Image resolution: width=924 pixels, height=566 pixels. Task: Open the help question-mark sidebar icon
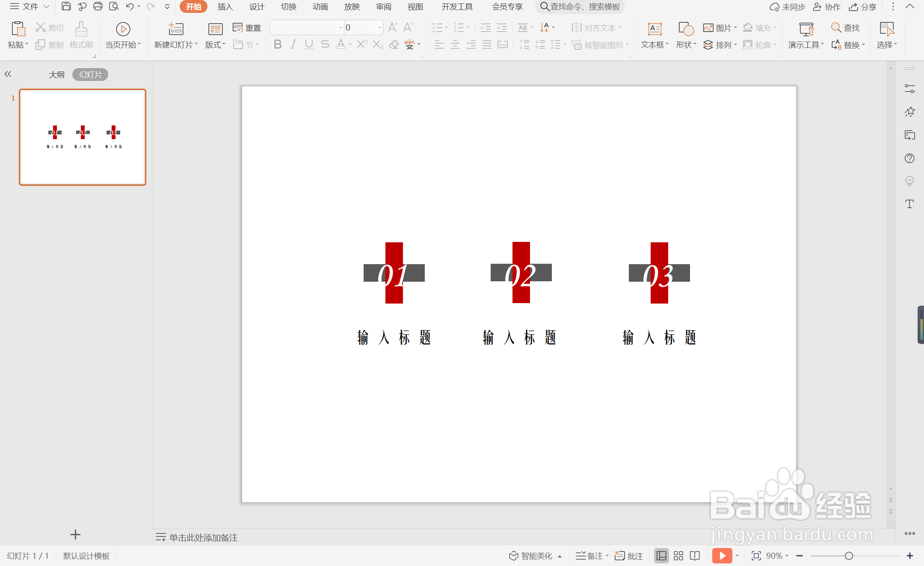[909, 158]
